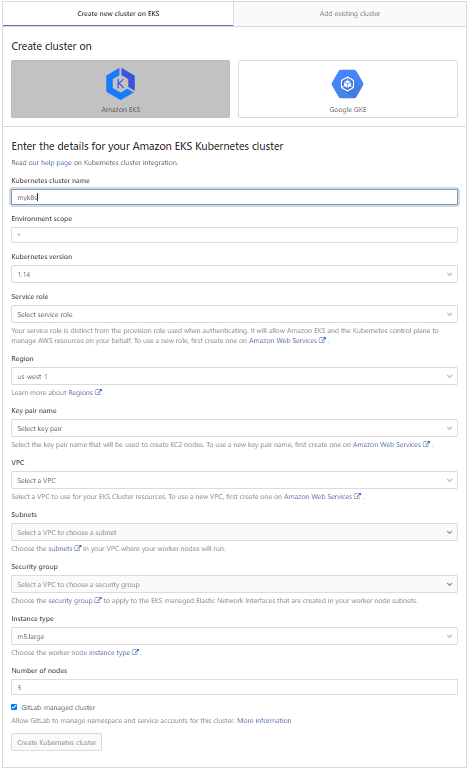Open the security group help link
The width and height of the screenshot is (468, 771).
click(x=70, y=600)
